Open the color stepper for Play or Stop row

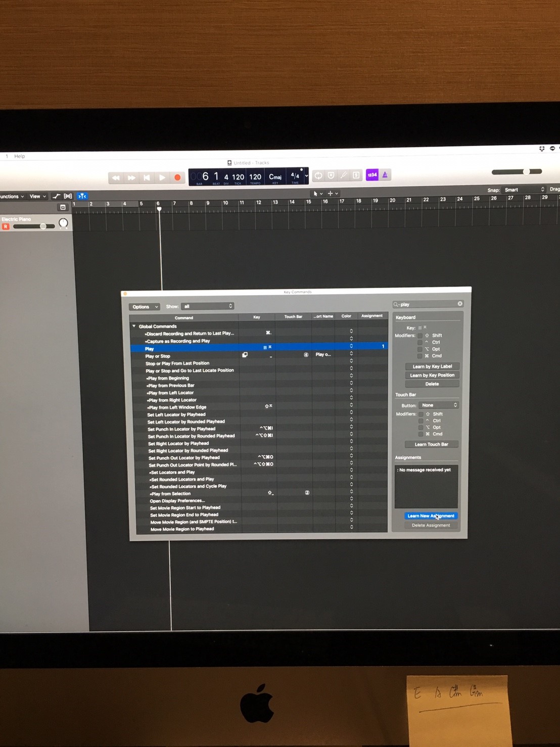(351, 354)
